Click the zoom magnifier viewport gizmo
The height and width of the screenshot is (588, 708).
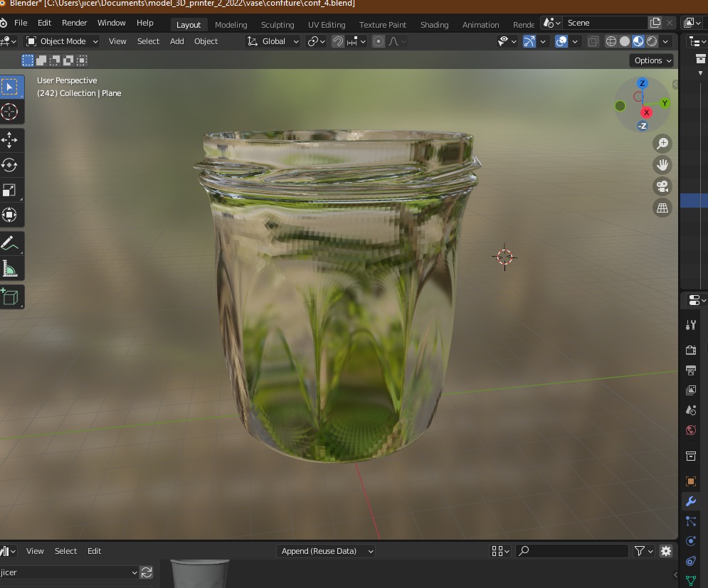662,144
